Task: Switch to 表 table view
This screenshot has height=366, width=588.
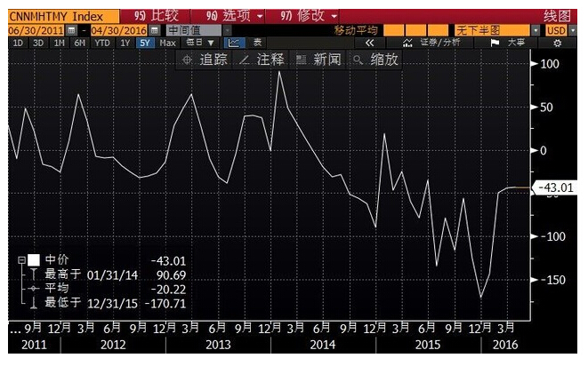Action: pyautogui.click(x=258, y=43)
